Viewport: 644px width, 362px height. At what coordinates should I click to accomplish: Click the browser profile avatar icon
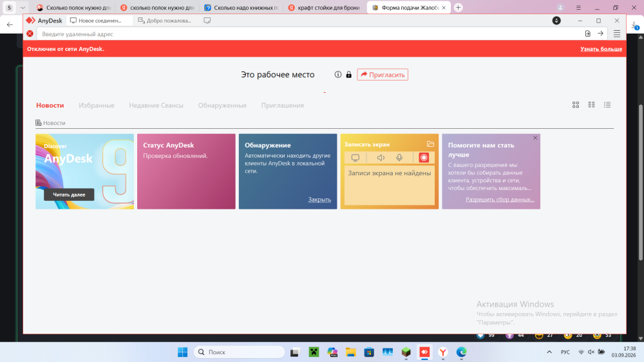click(x=560, y=7)
